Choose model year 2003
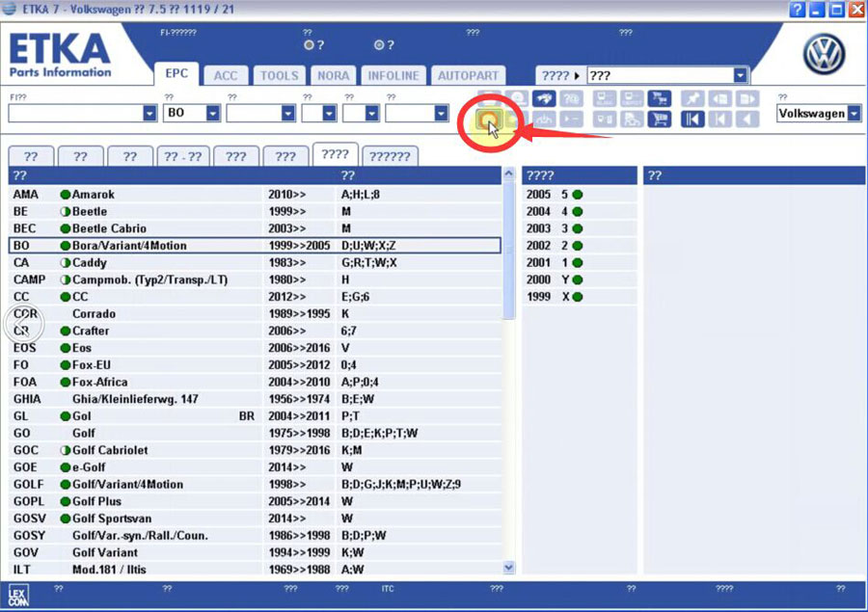This screenshot has width=868, height=612. point(579,228)
